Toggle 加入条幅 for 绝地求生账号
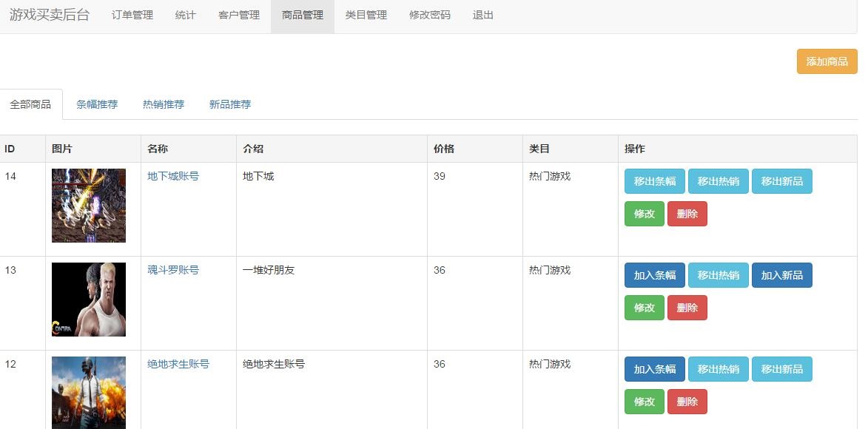Screen dimensions: 868x429 [655, 369]
